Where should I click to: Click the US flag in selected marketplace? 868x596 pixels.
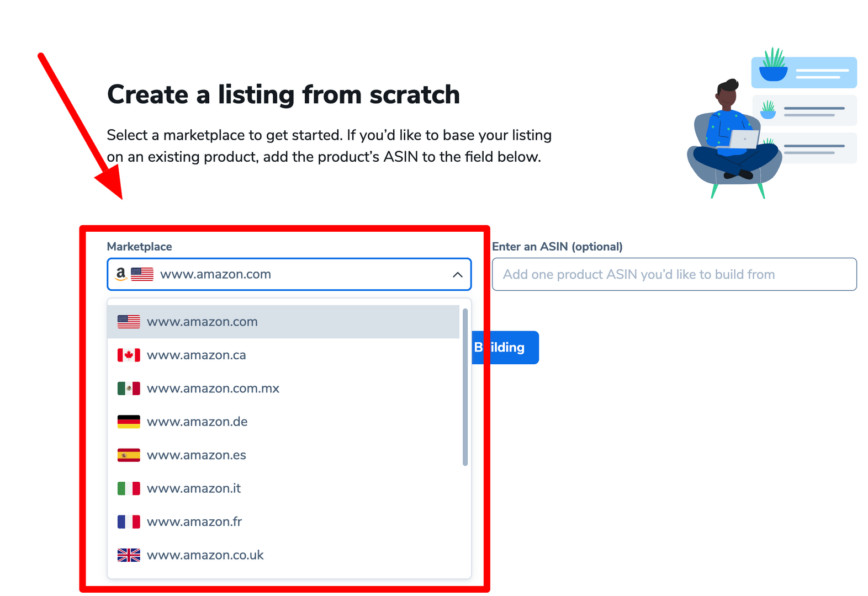point(142,274)
